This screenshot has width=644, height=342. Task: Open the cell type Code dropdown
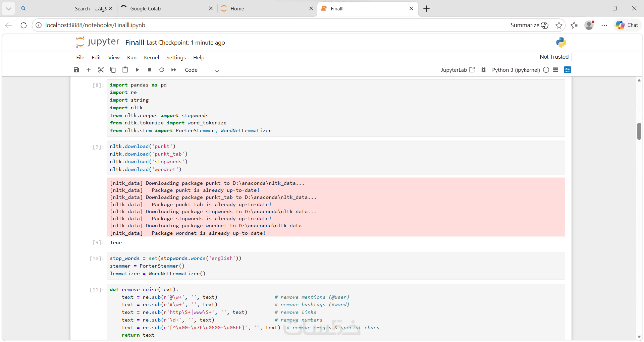click(x=202, y=70)
